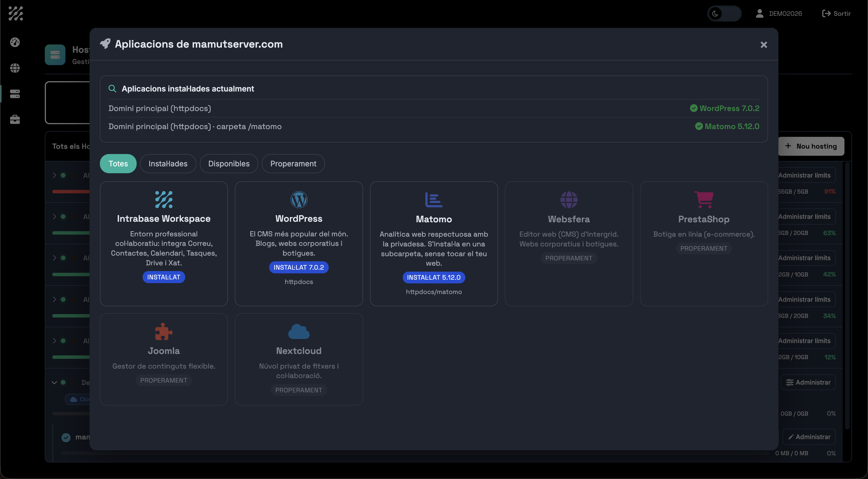Screen dimensions: 868x479
Task: Click the green check icon next to Matomo 5.12.0
Action: coord(699,126)
